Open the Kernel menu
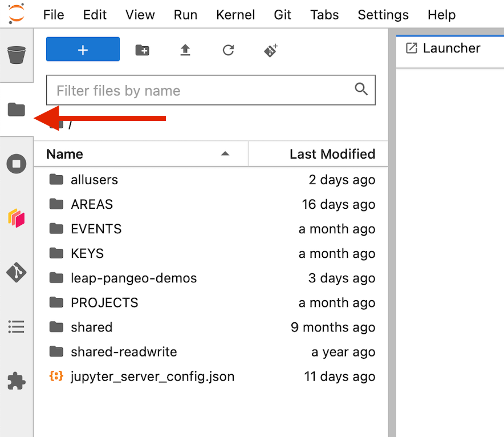Screen dimensions: 504x437 click(x=235, y=15)
